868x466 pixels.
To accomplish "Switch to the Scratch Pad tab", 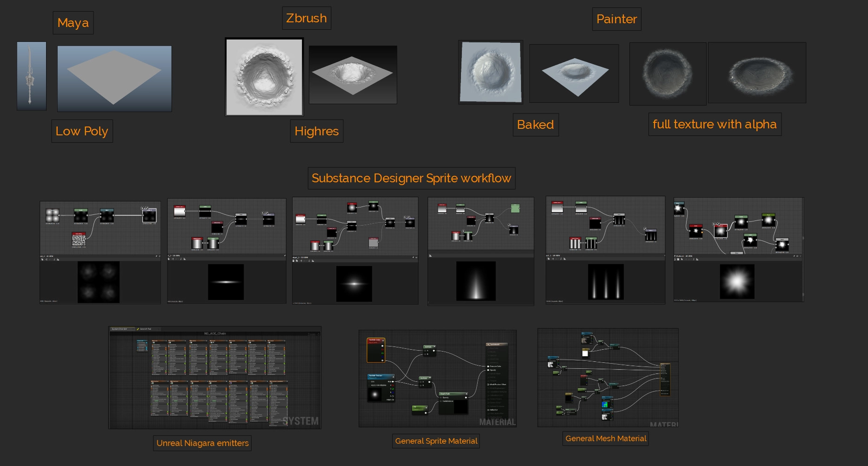I will [145, 329].
